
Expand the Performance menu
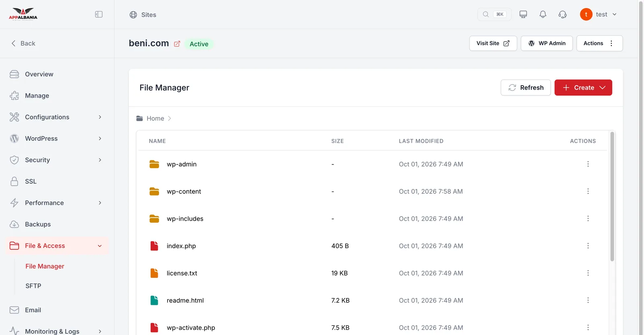[57, 203]
